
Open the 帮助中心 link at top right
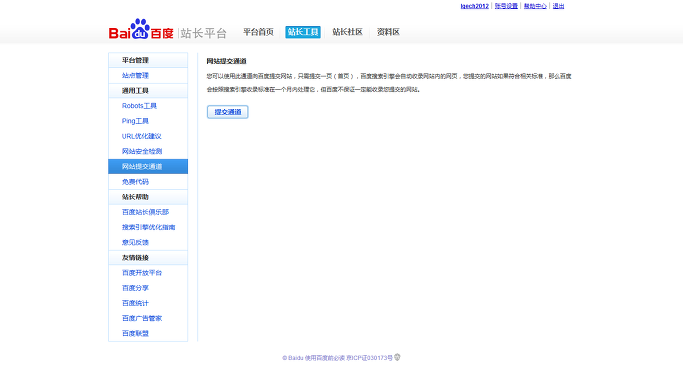[x=535, y=6]
